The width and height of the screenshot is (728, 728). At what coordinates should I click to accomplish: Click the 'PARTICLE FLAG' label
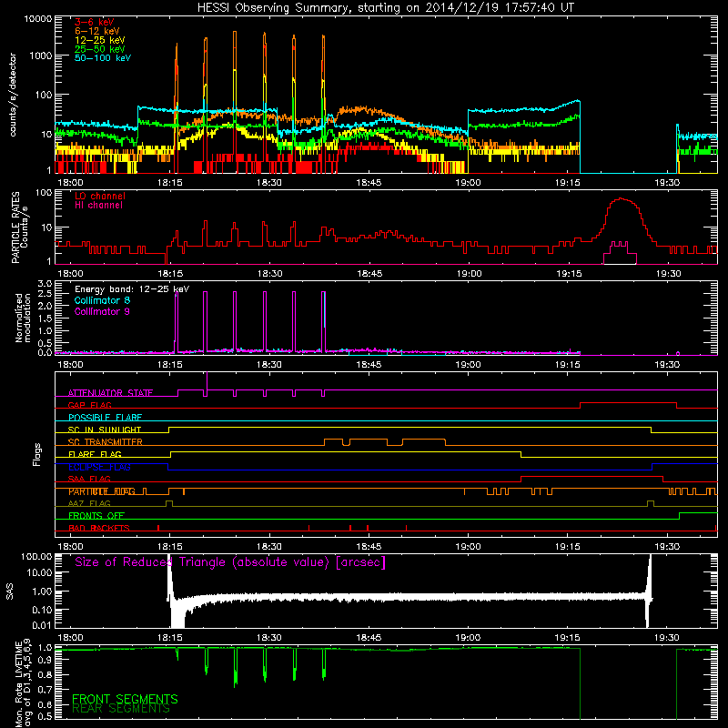102,491
